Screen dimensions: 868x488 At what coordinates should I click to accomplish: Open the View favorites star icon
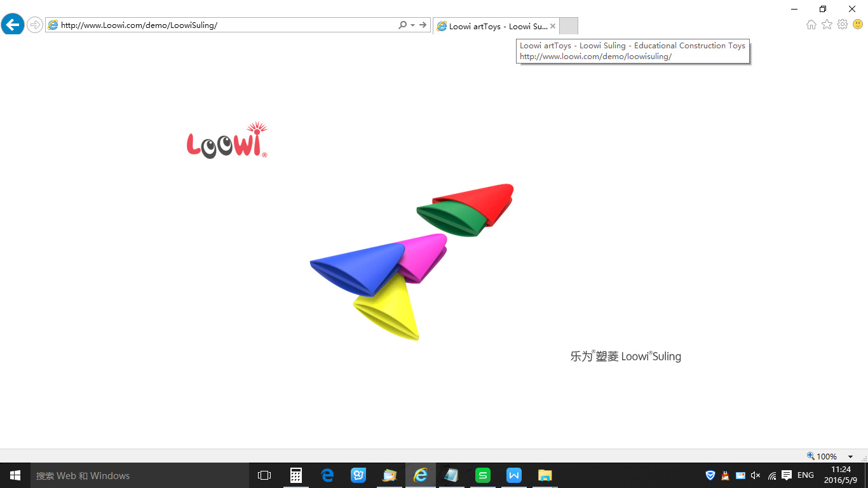[826, 24]
